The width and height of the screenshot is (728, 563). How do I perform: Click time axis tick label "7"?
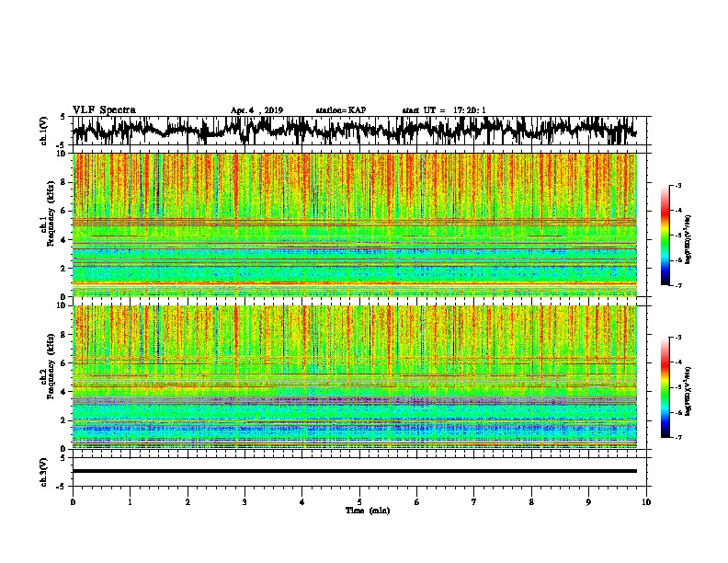point(474,502)
